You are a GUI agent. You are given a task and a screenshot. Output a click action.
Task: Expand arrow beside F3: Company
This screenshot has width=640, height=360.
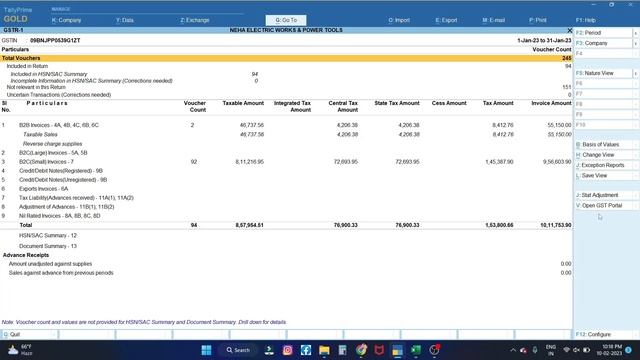click(636, 43)
